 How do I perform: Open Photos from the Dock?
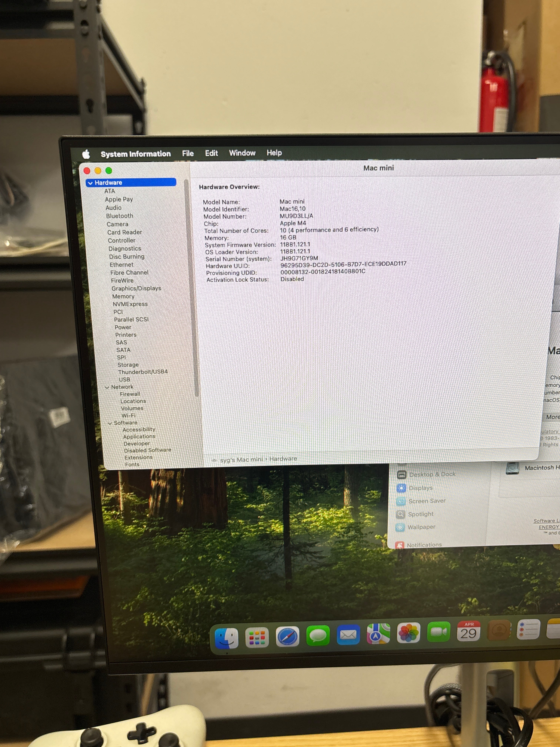(409, 633)
